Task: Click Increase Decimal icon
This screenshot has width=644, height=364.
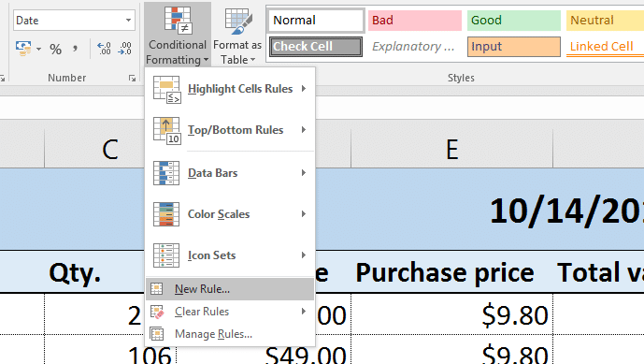Action: pyautogui.click(x=104, y=49)
